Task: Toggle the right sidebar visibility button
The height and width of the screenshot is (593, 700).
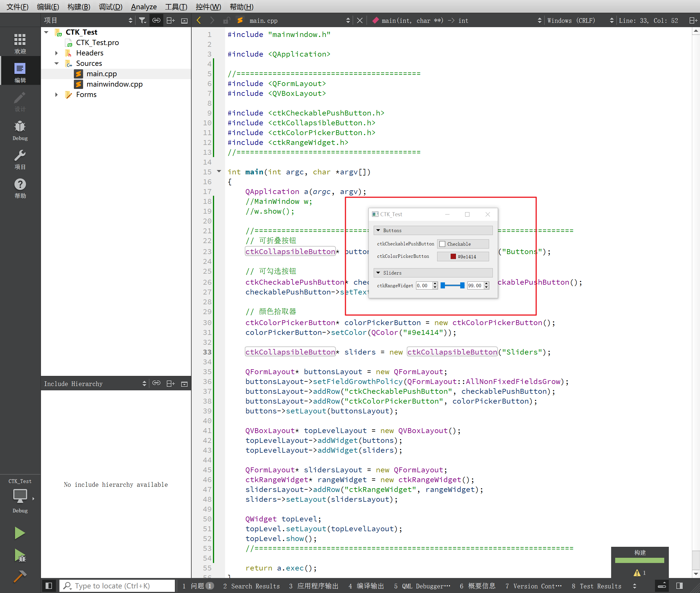Action: coord(679,586)
